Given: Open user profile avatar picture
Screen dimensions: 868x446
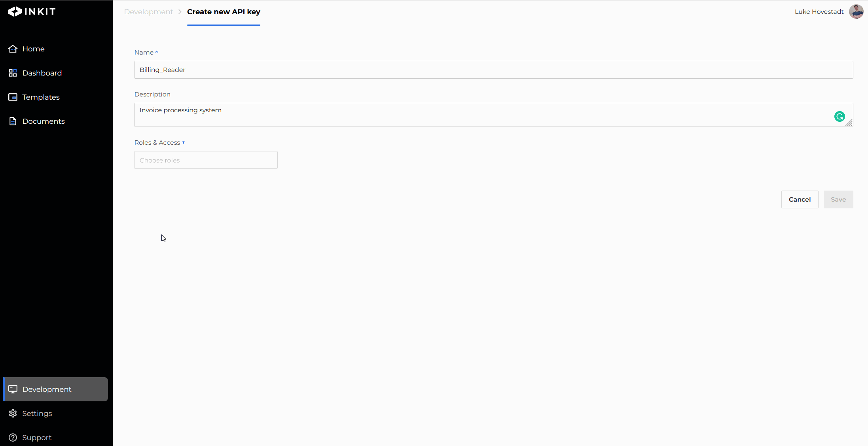Looking at the screenshot, I should 856,11.
